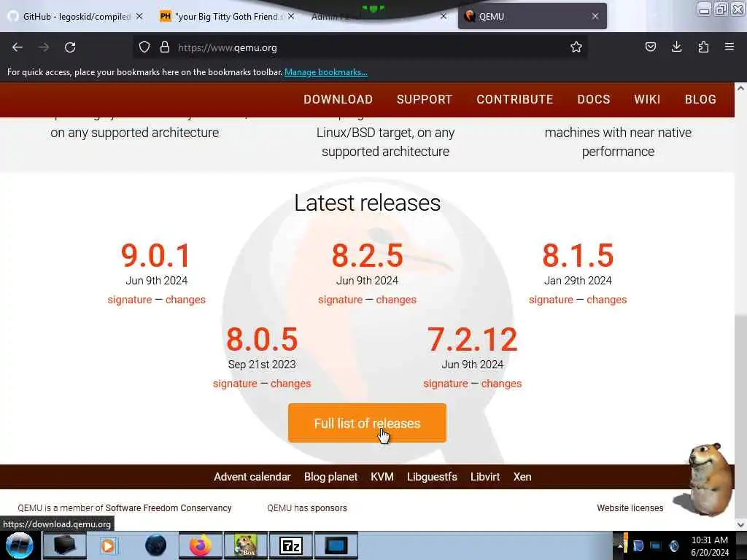Download QEMU release 8.0.5
The width and height of the screenshot is (747, 560).
coord(262,339)
